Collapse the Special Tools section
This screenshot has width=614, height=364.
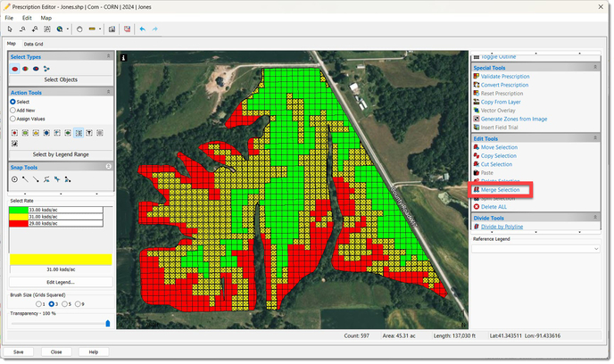[x=597, y=67]
